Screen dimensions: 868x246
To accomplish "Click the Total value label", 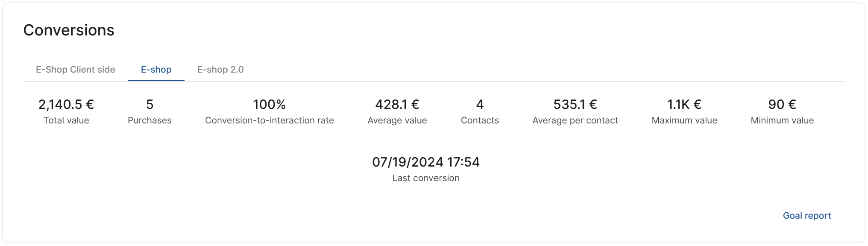I will (x=66, y=120).
